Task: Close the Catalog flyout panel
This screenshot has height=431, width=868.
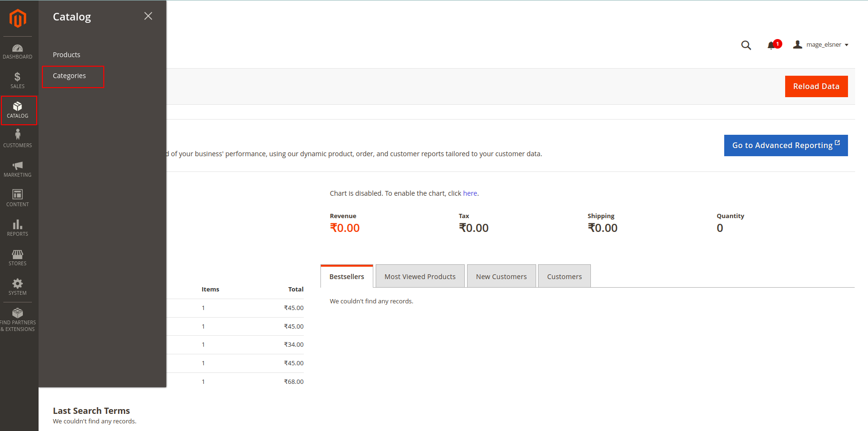Action: [148, 16]
